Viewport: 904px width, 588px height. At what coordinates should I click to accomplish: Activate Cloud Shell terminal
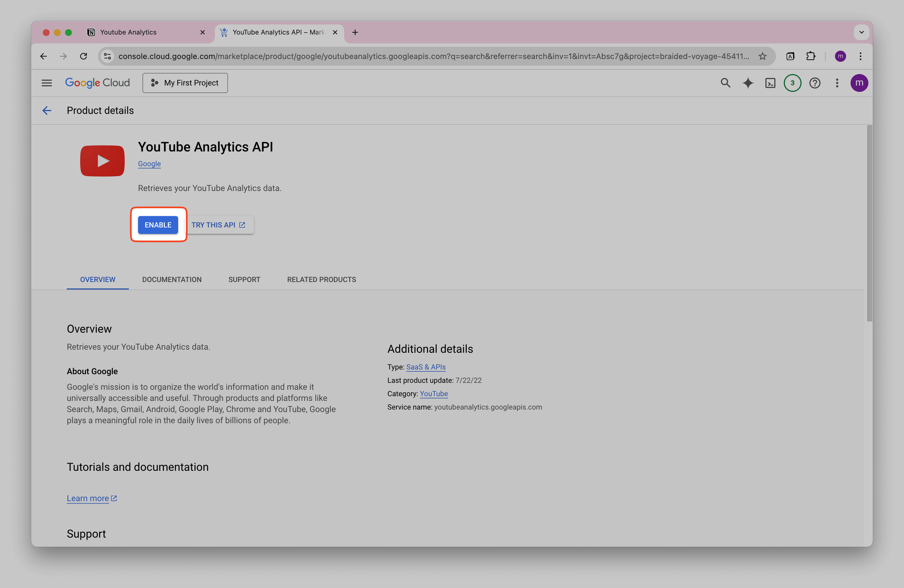point(770,83)
